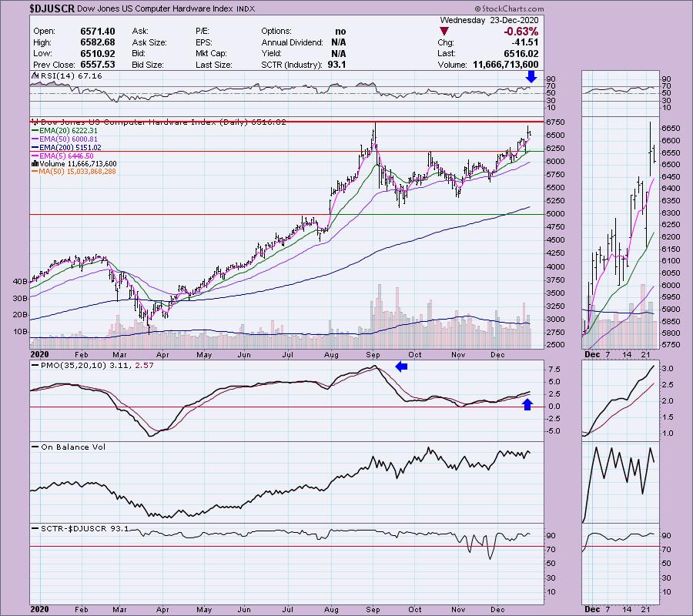
Task: Click the SCTR-$DJUSCR 93.1 panel label
Action: (x=85, y=528)
